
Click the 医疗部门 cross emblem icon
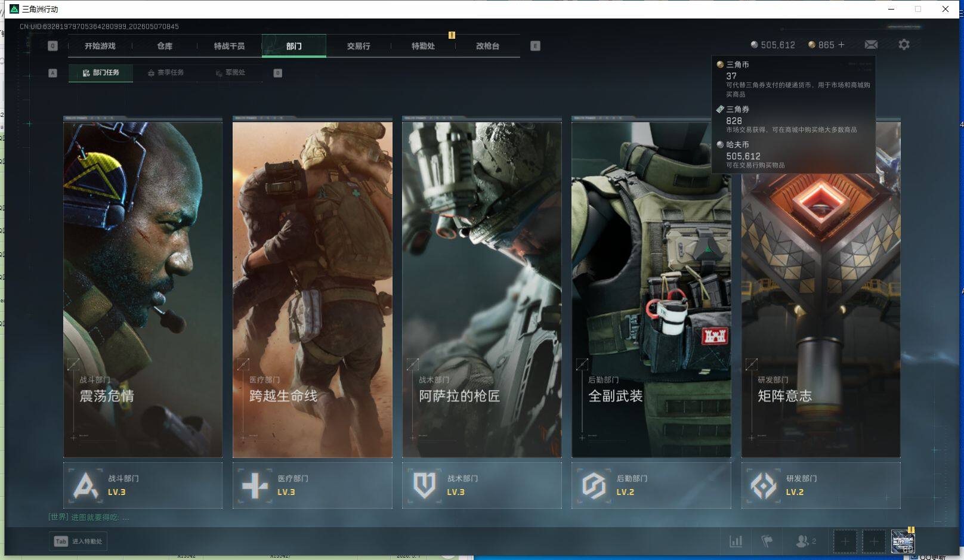(x=255, y=485)
